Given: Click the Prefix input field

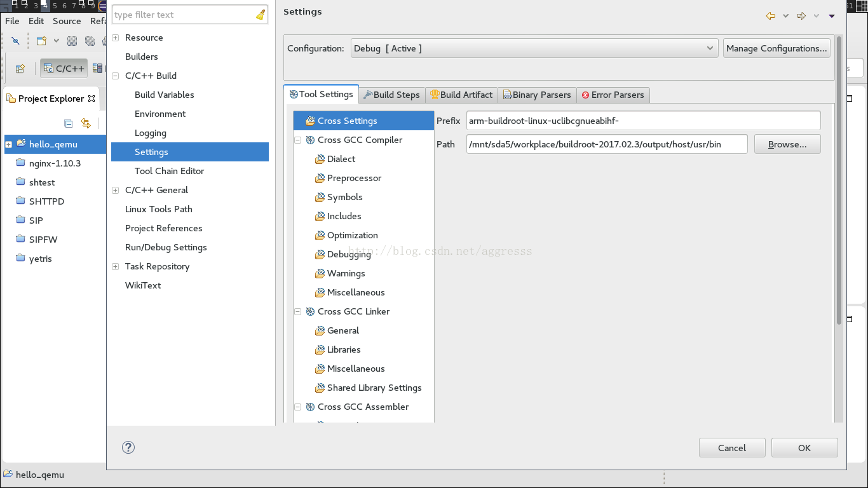Looking at the screenshot, I should click(x=644, y=121).
